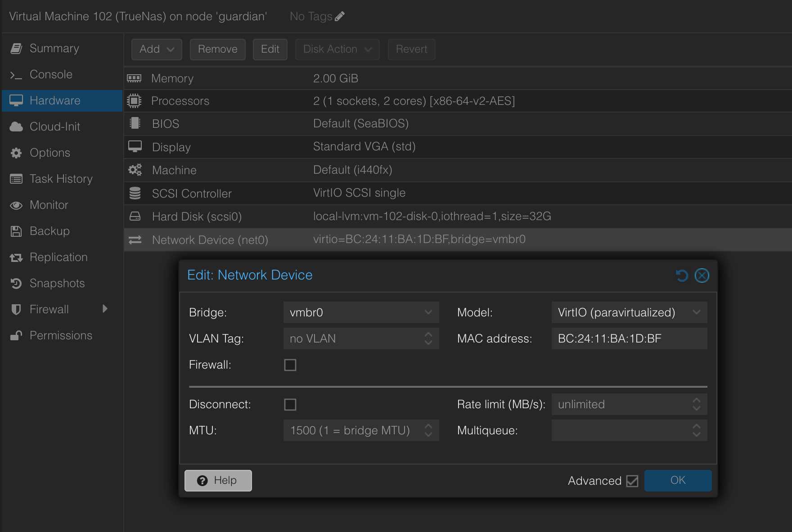This screenshot has height=532, width=792.
Task: Click the Options gear icon
Action: click(x=16, y=153)
